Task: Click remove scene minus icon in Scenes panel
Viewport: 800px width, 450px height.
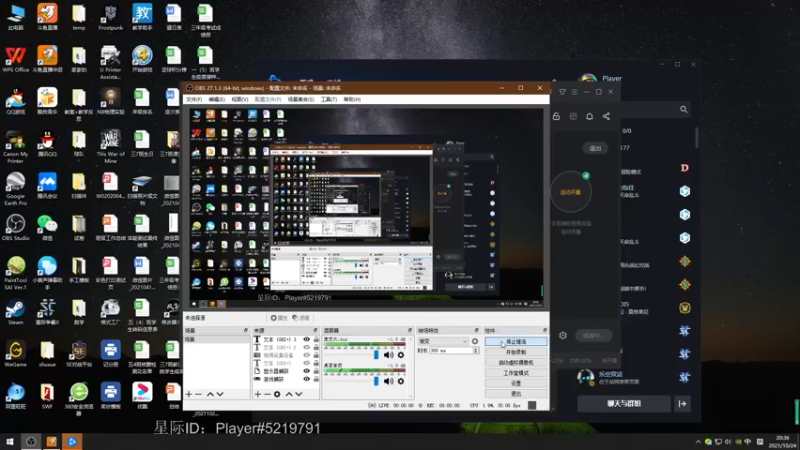Action: click(198, 394)
